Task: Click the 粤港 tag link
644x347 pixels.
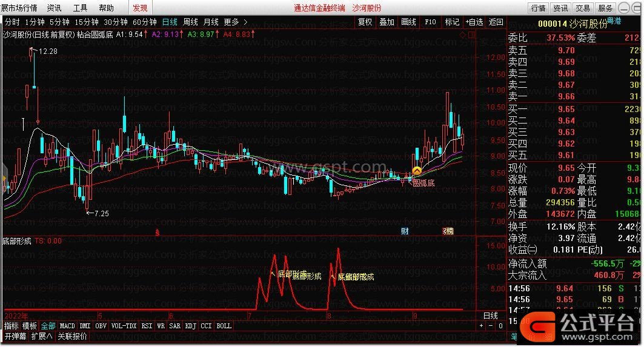Action: (614, 21)
